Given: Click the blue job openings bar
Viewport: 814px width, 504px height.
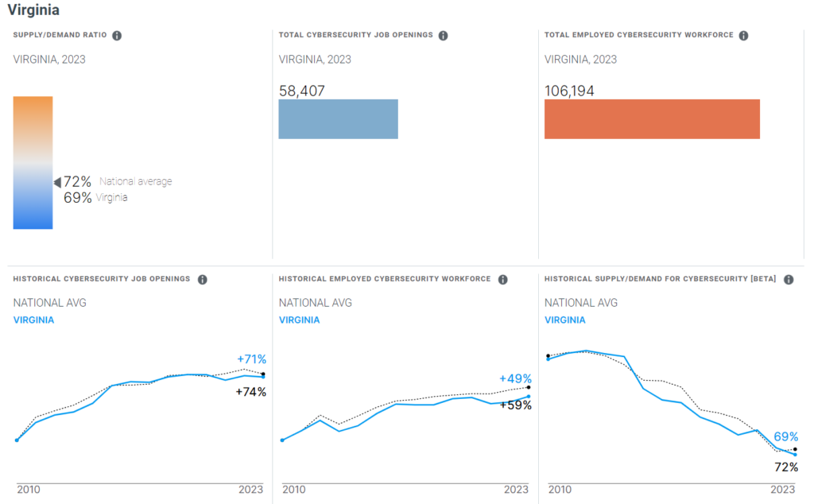Looking at the screenshot, I should point(338,119).
